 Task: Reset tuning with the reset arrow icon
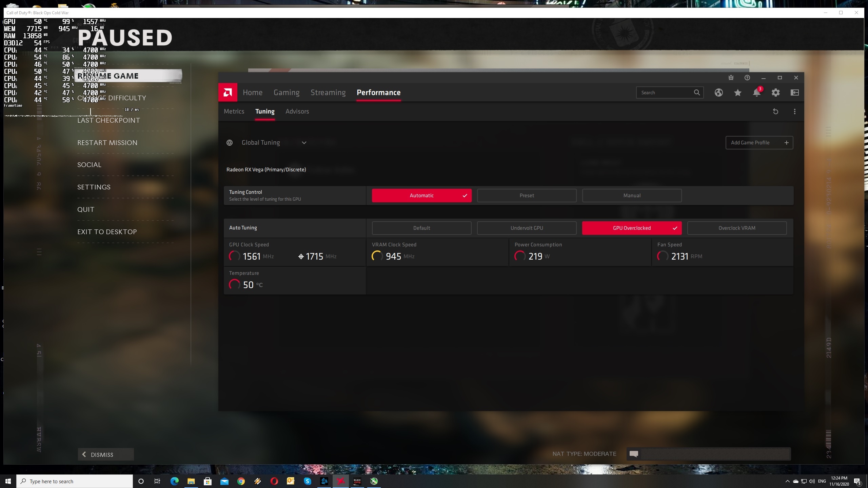(x=775, y=111)
